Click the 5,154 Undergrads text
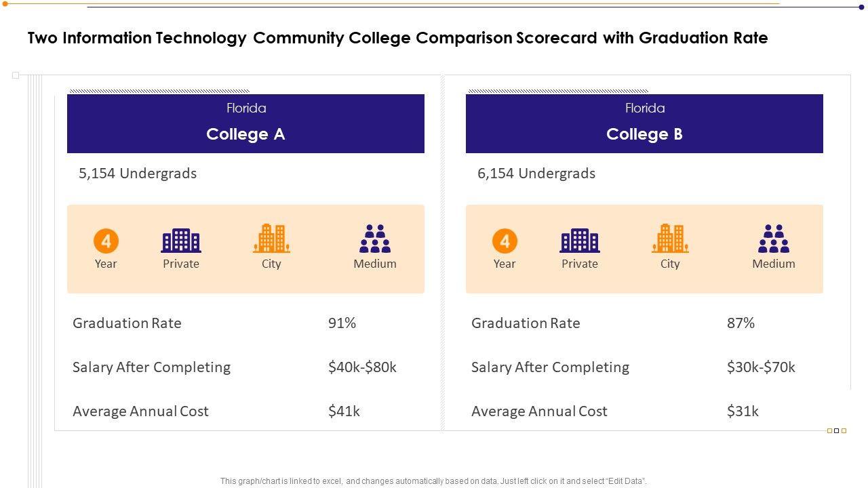 pyautogui.click(x=138, y=174)
